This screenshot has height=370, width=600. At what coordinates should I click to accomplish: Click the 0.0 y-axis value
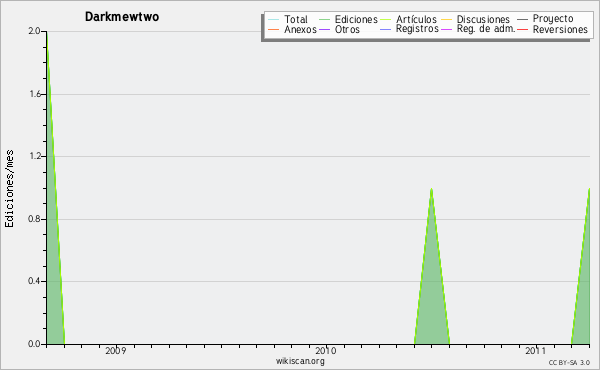pyautogui.click(x=34, y=344)
